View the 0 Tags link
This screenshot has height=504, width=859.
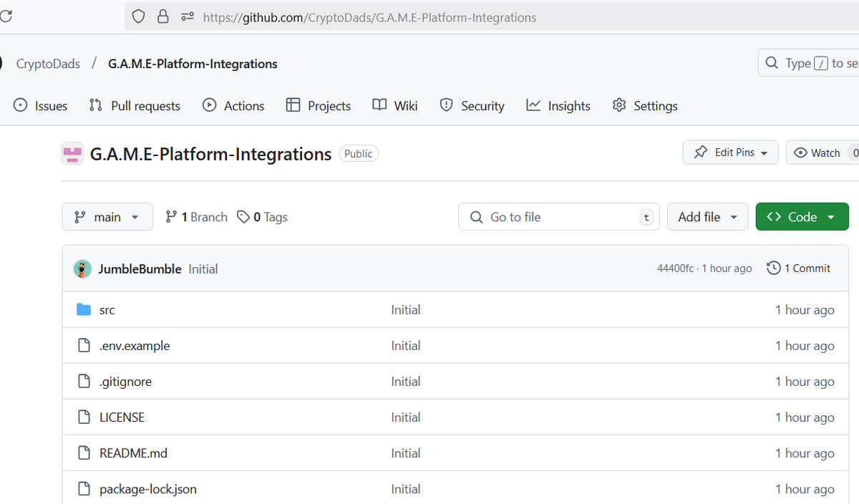(262, 217)
